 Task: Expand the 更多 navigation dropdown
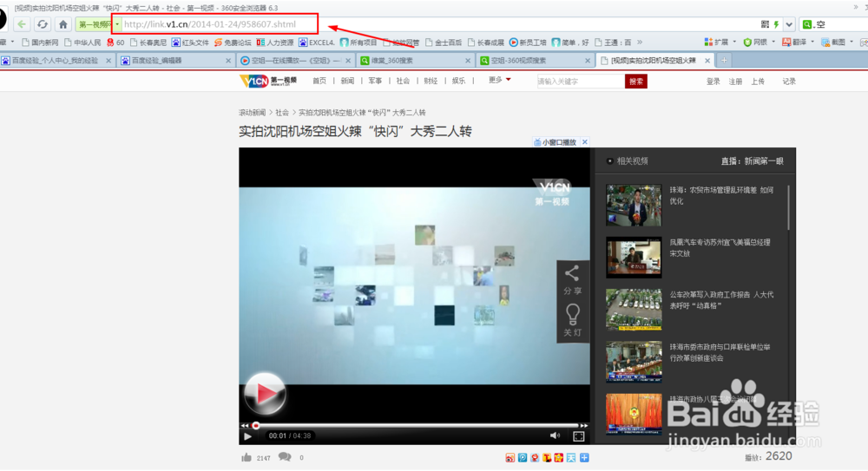(499, 81)
